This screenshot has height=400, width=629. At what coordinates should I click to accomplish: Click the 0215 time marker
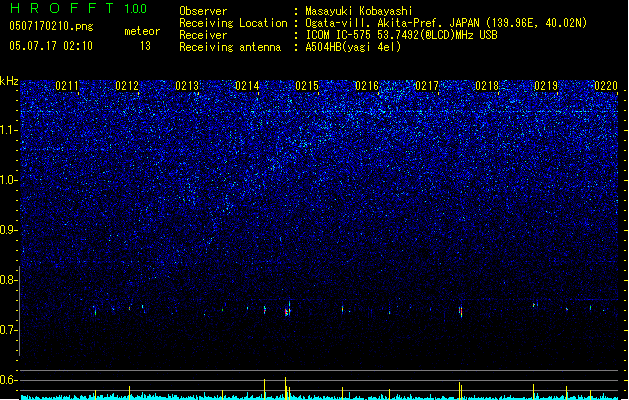tap(307, 86)
